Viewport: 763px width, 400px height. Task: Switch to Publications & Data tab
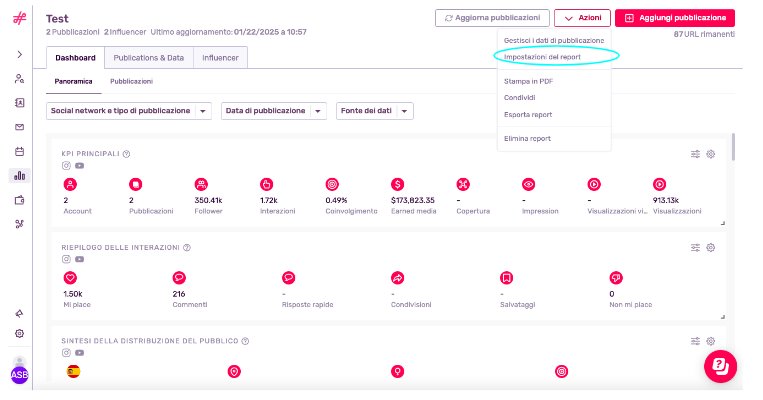149,57
